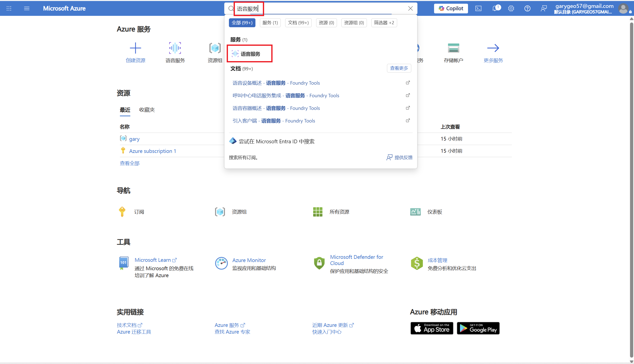The image size is (634, 364).
Task: Click the 更多服务 arrow
Action: [493, 48]
